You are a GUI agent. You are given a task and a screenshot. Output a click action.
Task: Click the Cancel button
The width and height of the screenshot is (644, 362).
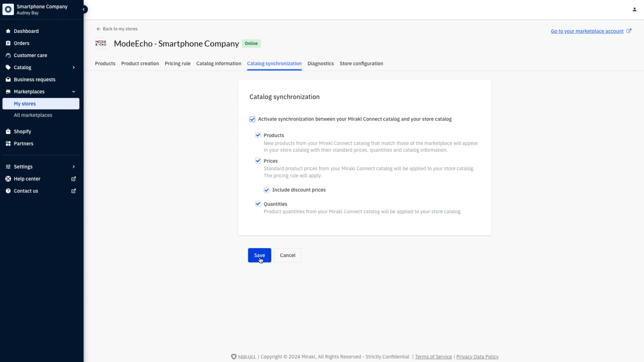(288, 255)
